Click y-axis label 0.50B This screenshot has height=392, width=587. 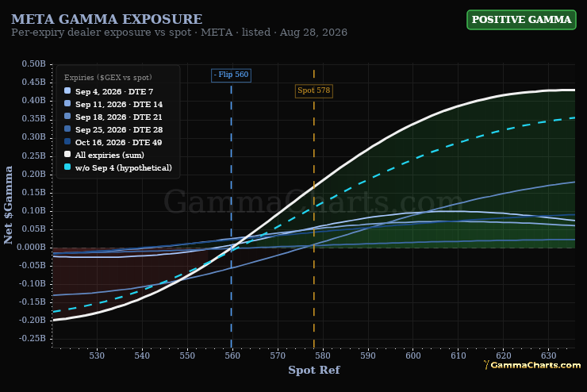pos(33,64)
